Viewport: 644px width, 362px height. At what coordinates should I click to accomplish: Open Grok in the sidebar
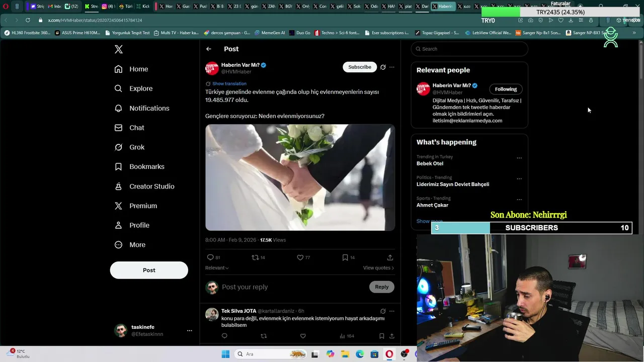pyautogui.click(x=129, y=147)
